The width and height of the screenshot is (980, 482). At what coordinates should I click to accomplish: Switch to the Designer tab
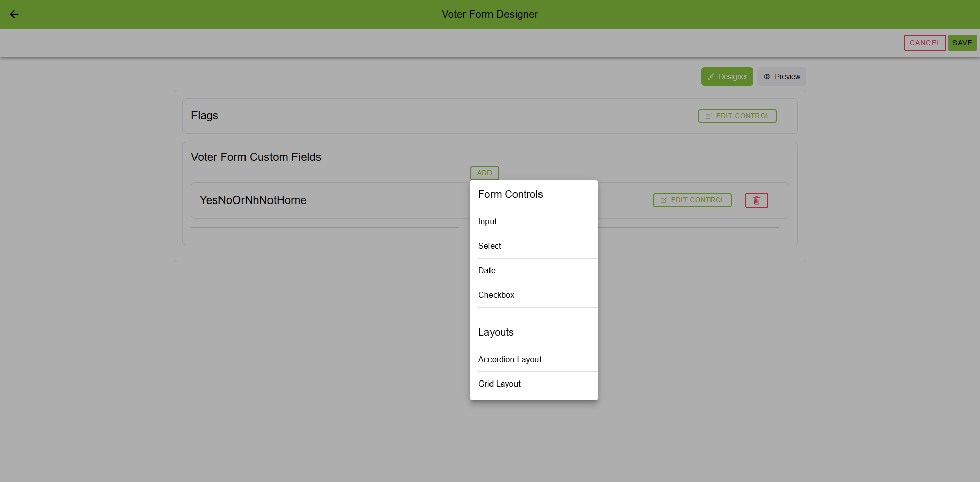click(727, 77)
